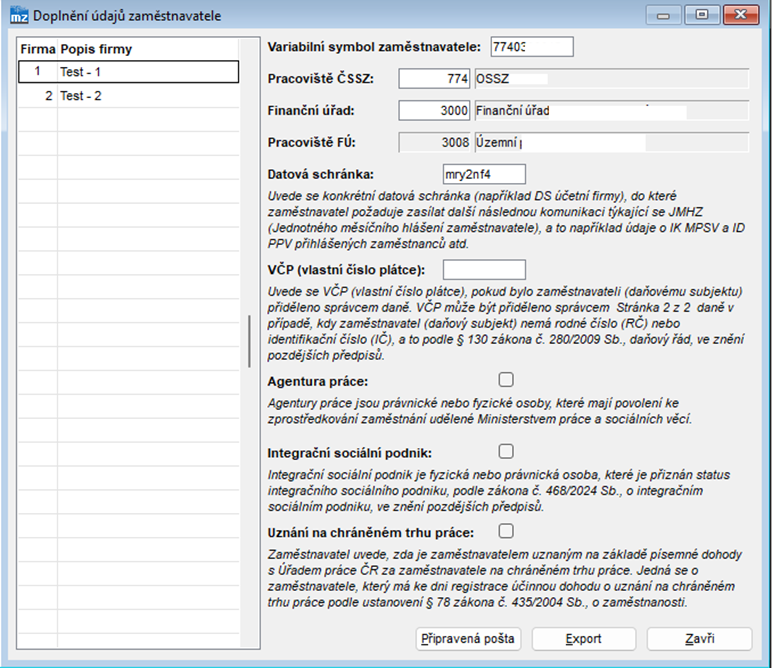This screenshot has width=772, height=668.
Task: Tick the Agentura práce checkbox
Action: click(506, 380)
